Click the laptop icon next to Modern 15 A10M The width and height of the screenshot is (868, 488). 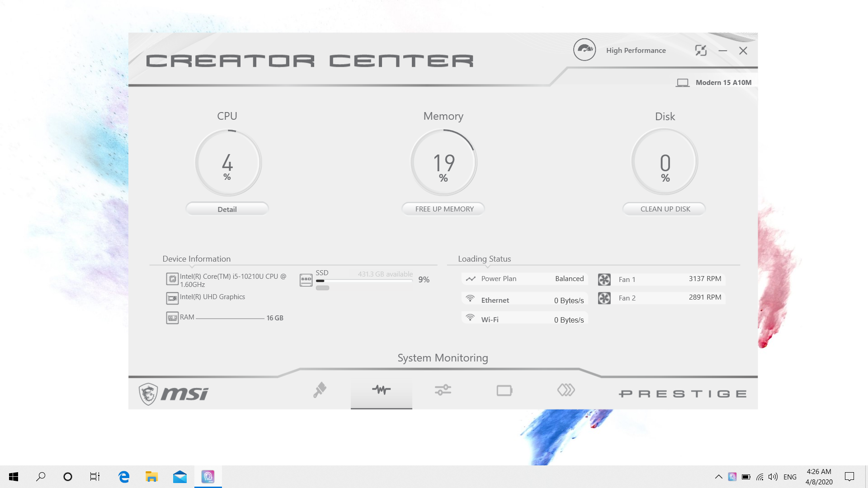pos(682,83)
